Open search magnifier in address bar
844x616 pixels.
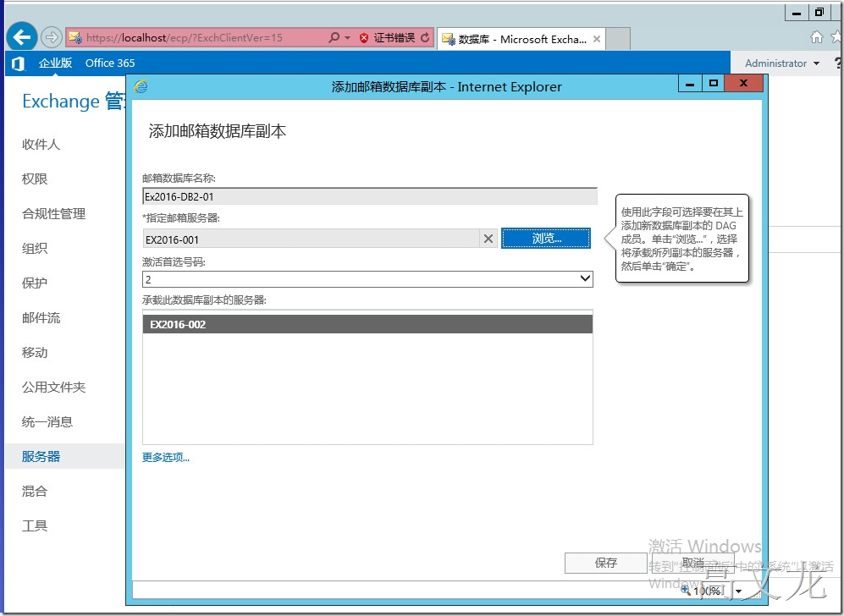334,38
